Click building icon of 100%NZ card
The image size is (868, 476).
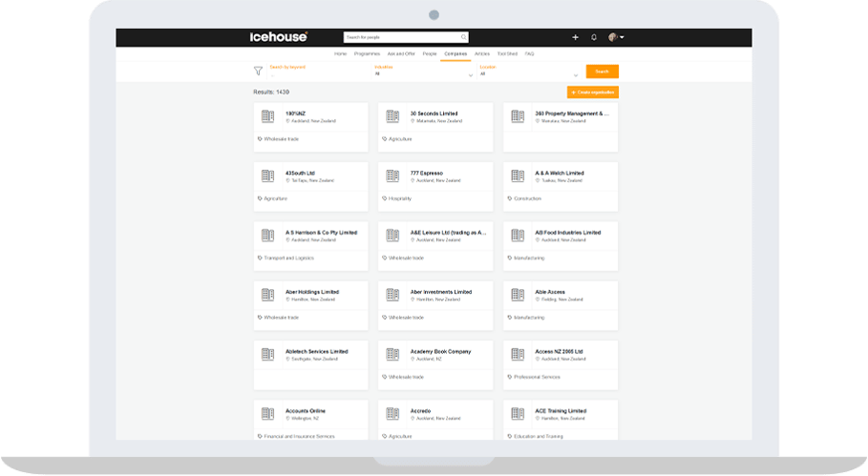coord(268,116)
